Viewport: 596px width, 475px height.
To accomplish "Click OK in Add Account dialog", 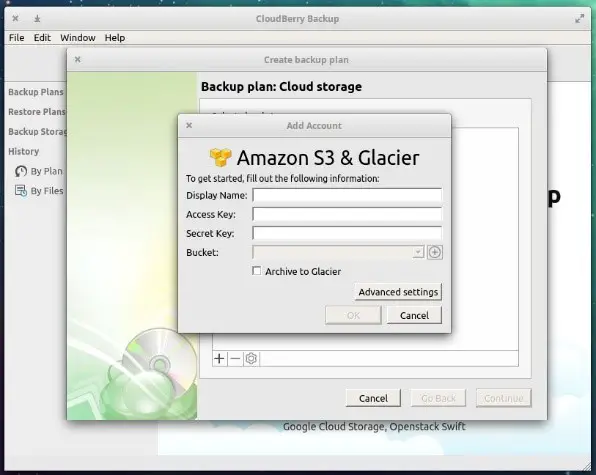I will click(353, 315).
